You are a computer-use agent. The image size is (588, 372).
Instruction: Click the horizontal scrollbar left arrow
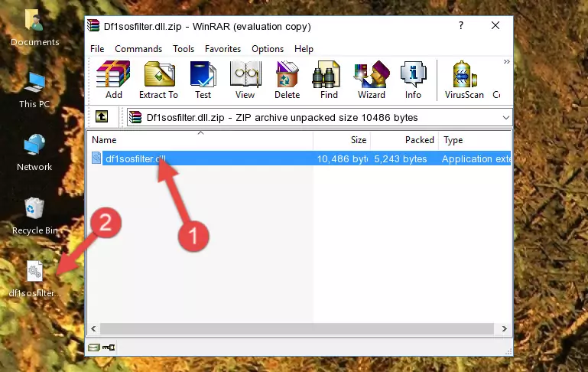pyautogui.click(x=94, y=329)
